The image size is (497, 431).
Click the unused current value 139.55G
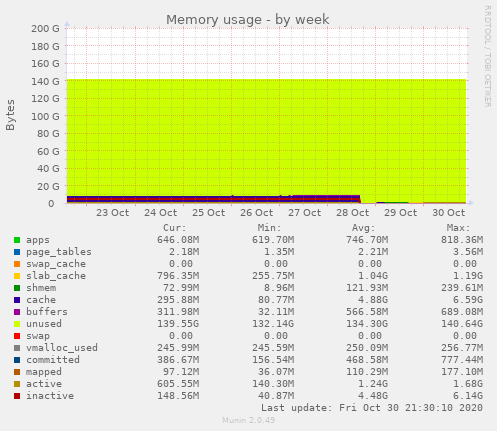point(178,324)
